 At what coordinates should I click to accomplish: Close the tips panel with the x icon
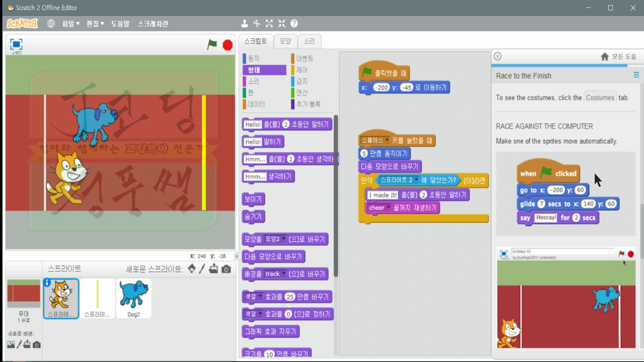(x=497, y=56)
